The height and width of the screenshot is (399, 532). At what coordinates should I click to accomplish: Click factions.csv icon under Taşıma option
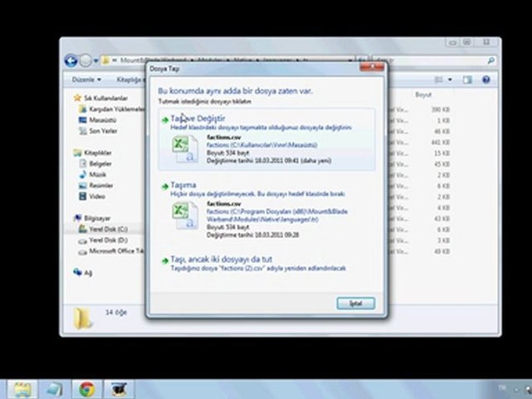(x=185, y=216)
